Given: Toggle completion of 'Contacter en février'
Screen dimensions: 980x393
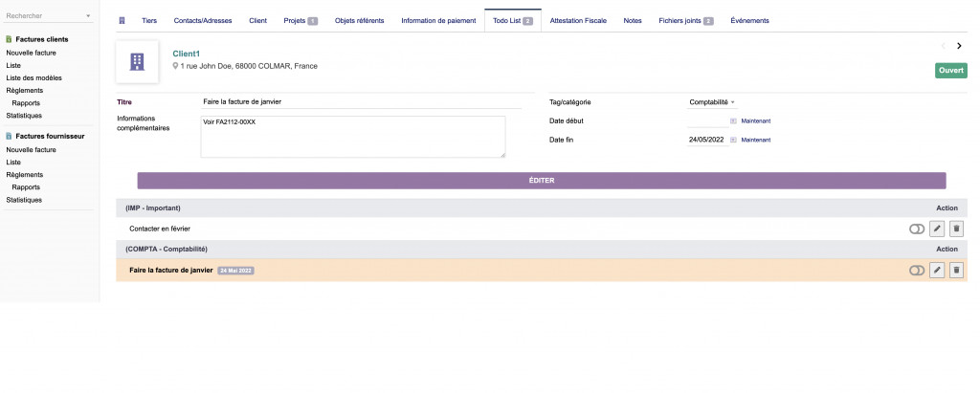Looking at the screenshot, I should (x=916, y=229).
